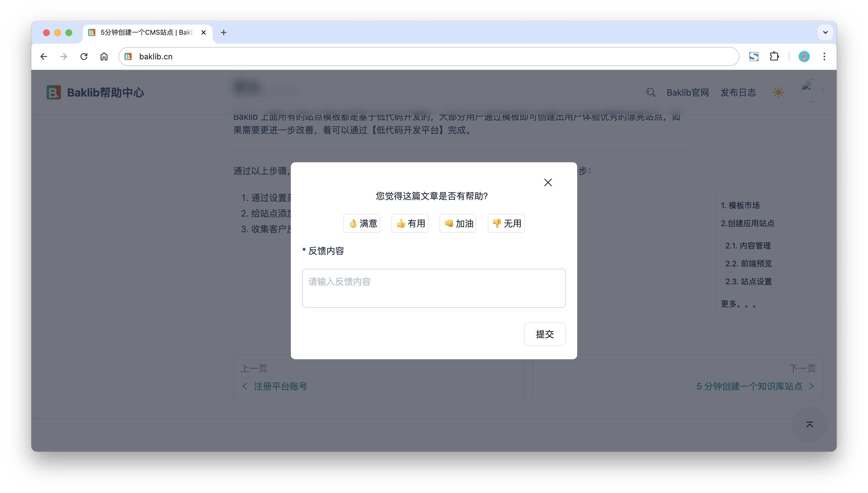Select the 5分钟创建一个CMS站点 tab

[148, 32]
